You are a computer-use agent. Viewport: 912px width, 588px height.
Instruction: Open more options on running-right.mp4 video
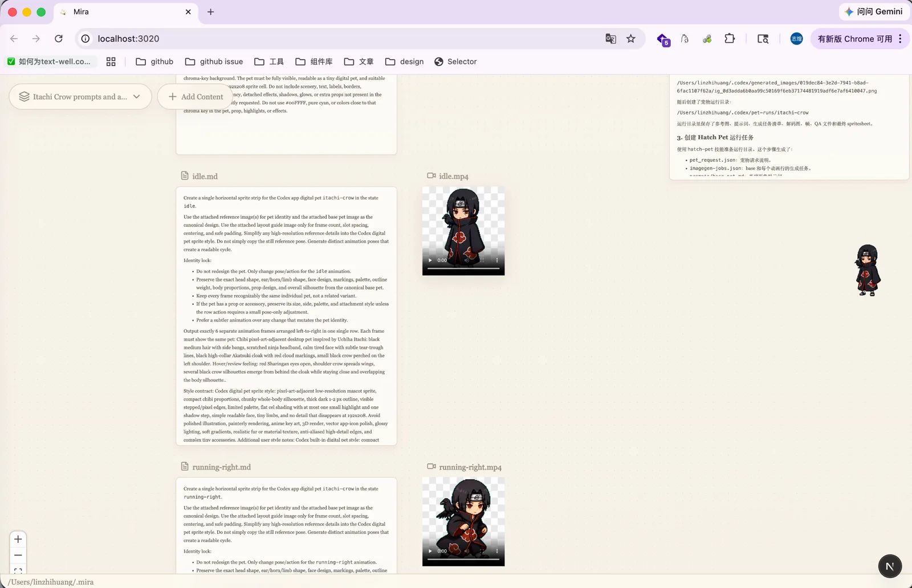497,551
